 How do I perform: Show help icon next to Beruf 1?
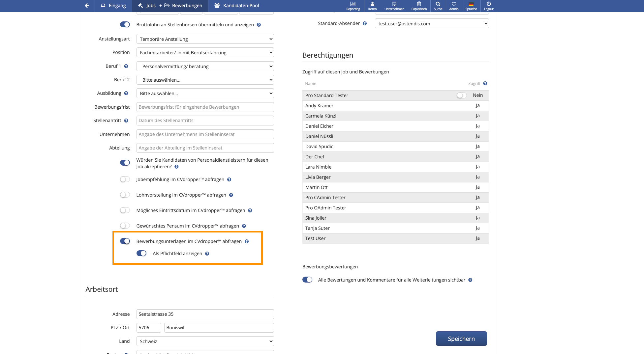126,66
